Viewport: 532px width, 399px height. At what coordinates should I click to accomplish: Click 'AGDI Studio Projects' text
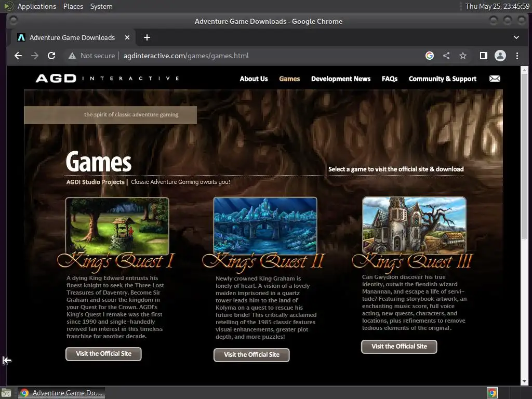[x=96, y=182]
